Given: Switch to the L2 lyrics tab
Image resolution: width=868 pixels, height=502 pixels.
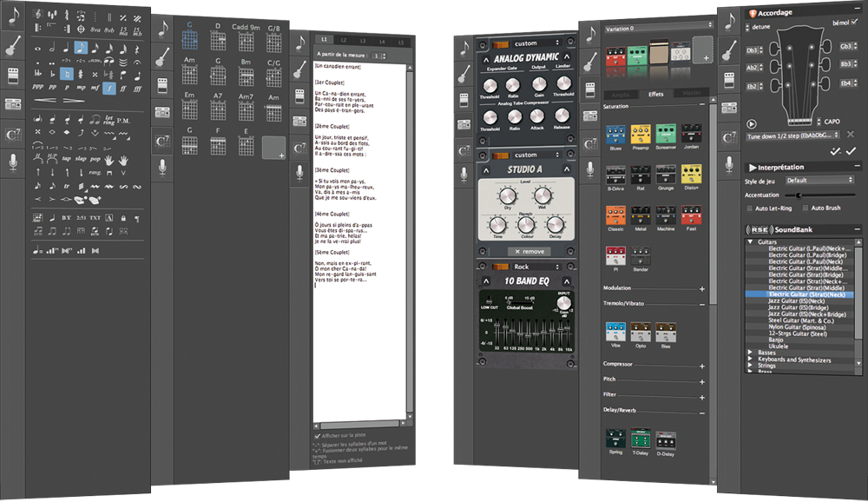Looking at the screenshot, I should coord(342,40).
